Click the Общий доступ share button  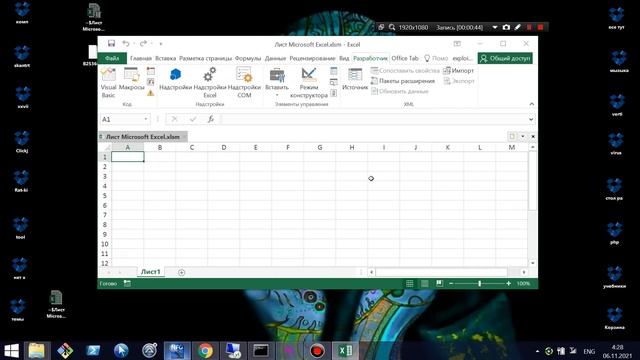coord(505,58)
